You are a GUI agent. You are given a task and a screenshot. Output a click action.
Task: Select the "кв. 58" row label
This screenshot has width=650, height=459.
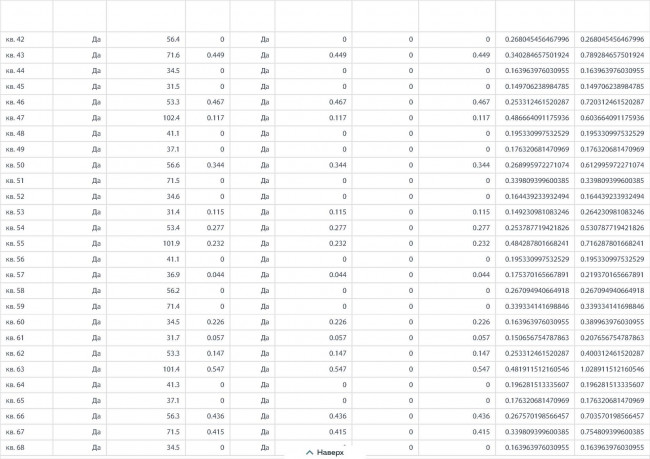click(15, 291)
